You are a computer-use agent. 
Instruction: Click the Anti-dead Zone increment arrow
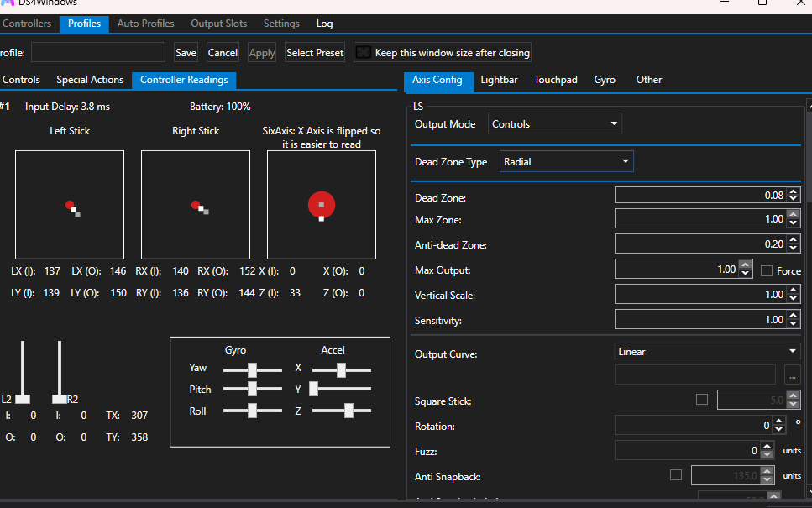click(x=794, y=241)
